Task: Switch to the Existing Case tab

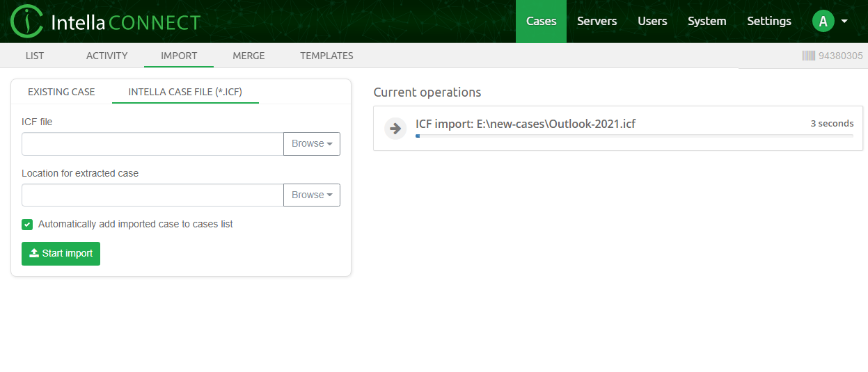Action: (x=61, y=92)
